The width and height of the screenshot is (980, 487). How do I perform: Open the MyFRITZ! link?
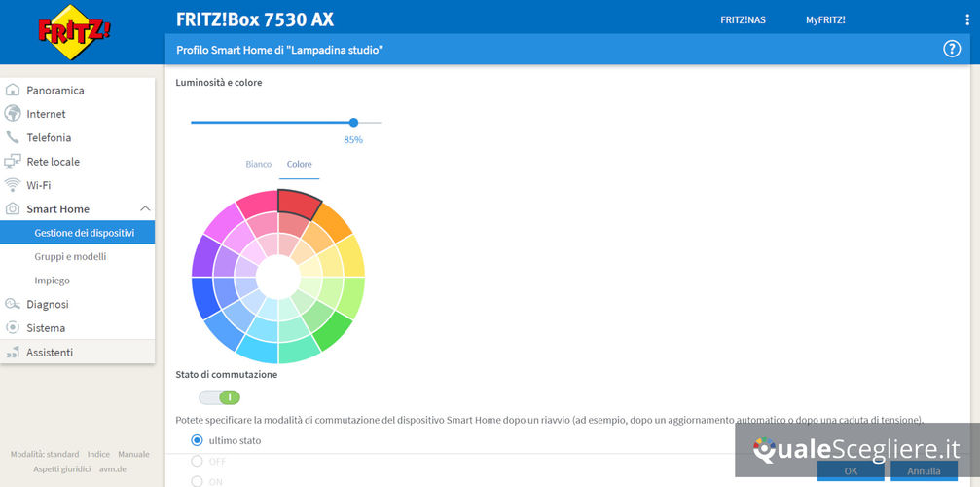(825, 19)
